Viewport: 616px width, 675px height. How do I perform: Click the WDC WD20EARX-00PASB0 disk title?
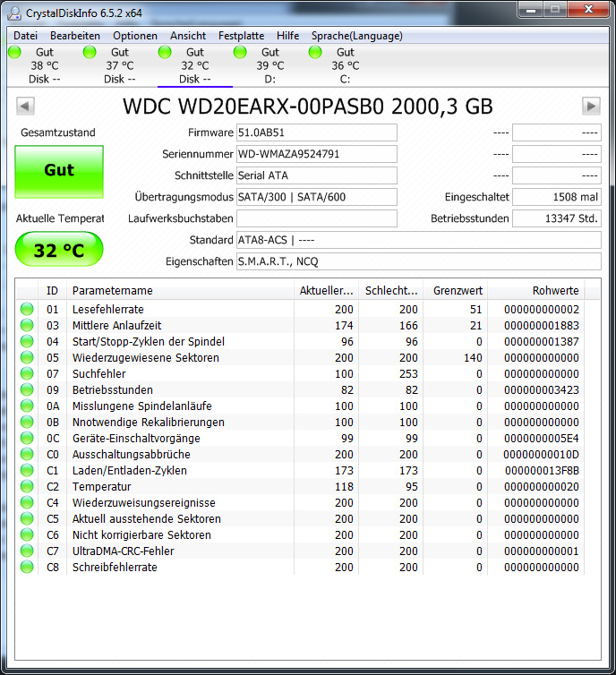pos(308,107)
